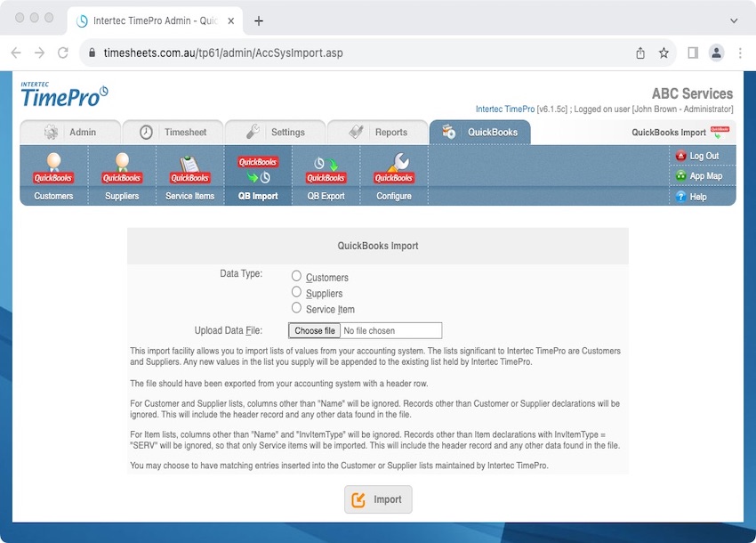Click the App Map link text
756x543 pixels.
[706, 176]
